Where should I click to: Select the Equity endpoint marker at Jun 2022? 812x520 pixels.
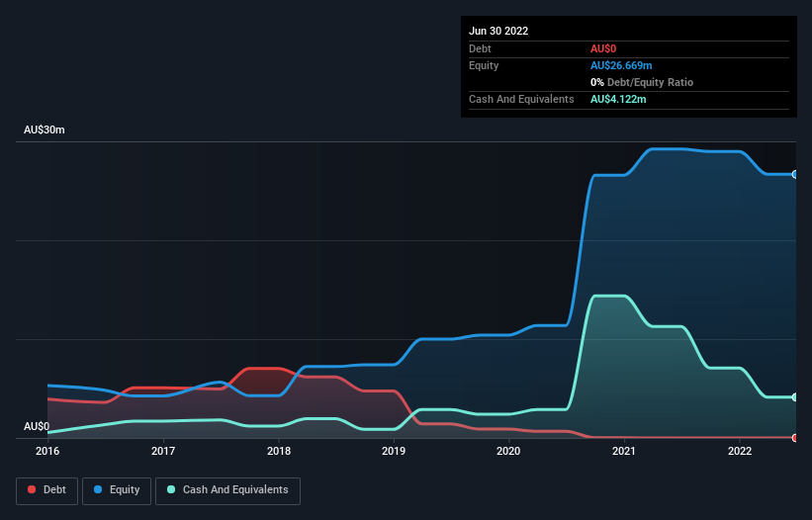[795, 174]
